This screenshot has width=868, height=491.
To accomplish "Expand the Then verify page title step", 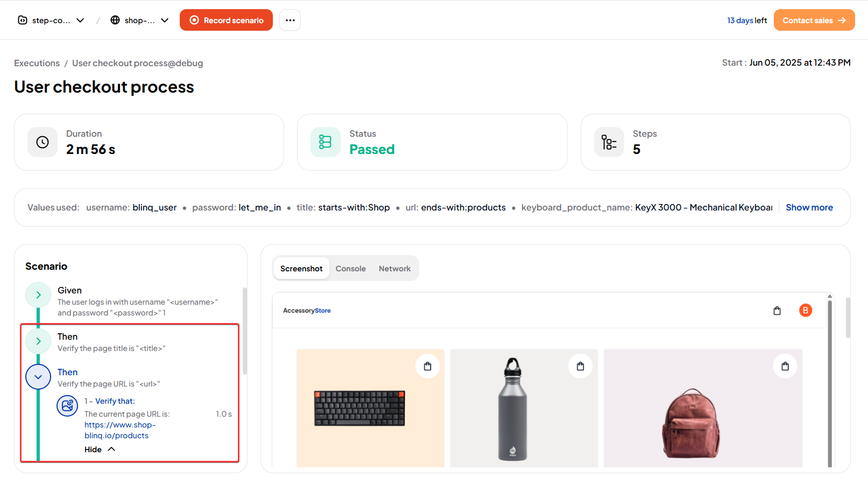I will pos(38,341).
